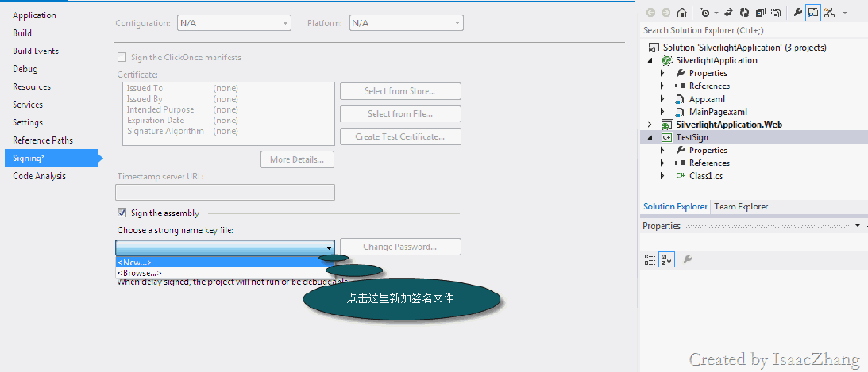Viewport: 868px width, 372px height.
Task: Open the Pending Changes Filter dropdown arrow
Action: coord(716,13)
